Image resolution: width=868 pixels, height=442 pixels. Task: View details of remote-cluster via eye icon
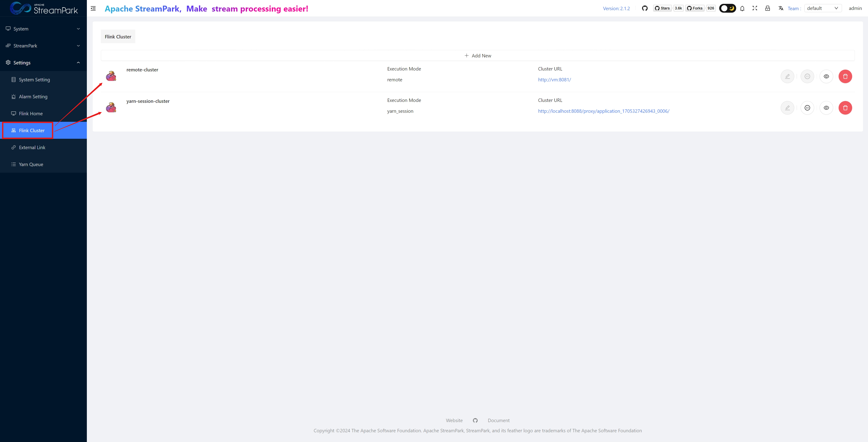pos(826,76)
